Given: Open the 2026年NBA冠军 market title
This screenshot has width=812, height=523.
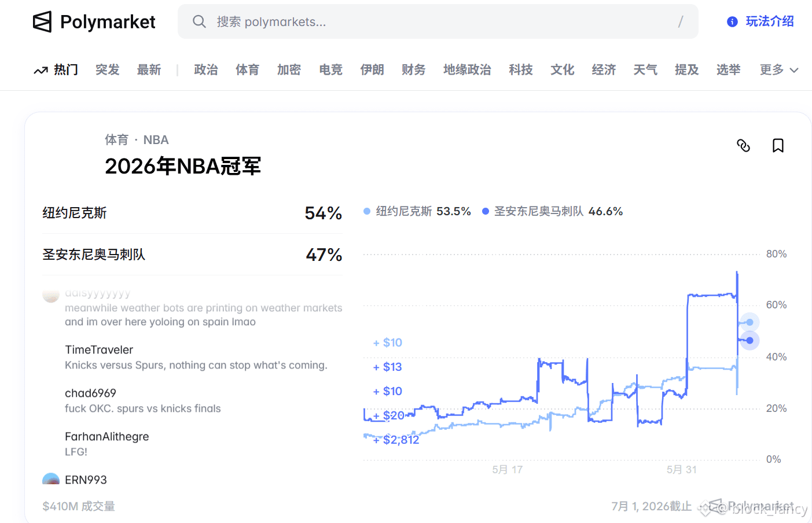Looking at the screenshot, I should tap(183, 166).
